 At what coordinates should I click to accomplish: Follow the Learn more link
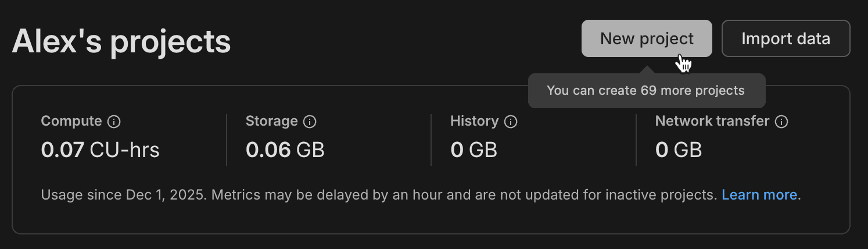759,195
